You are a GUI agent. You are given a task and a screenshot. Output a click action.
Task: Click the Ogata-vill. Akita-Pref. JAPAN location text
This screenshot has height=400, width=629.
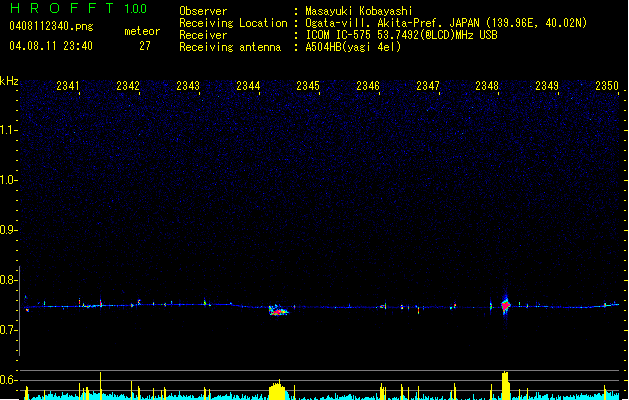446,23
